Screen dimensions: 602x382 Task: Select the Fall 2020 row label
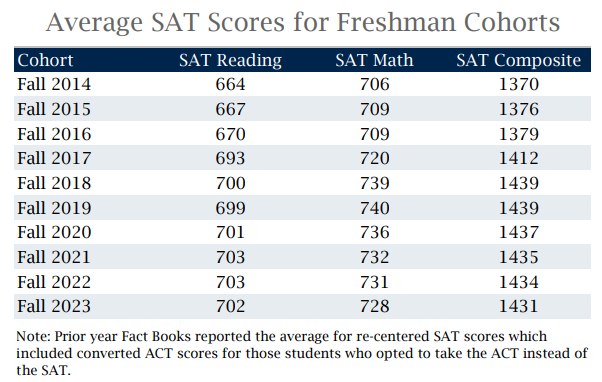coord(54,232)
